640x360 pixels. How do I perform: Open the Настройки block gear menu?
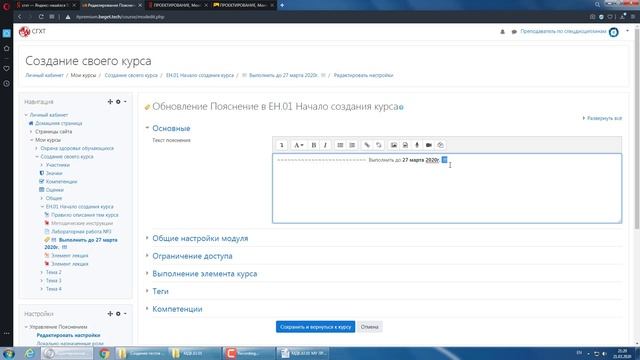tap(120, 313)
